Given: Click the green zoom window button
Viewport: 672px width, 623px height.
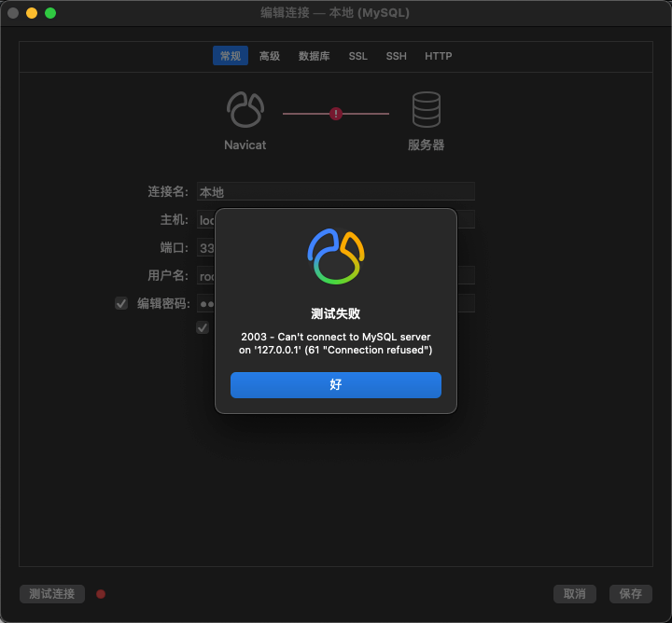Looking at the screenshot, I should coord(50,13).
